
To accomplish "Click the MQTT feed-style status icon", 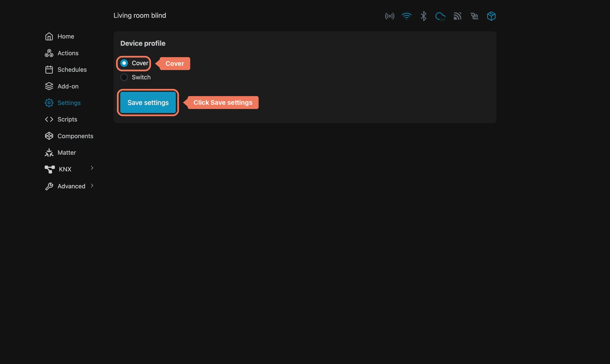I will [457, 16].
